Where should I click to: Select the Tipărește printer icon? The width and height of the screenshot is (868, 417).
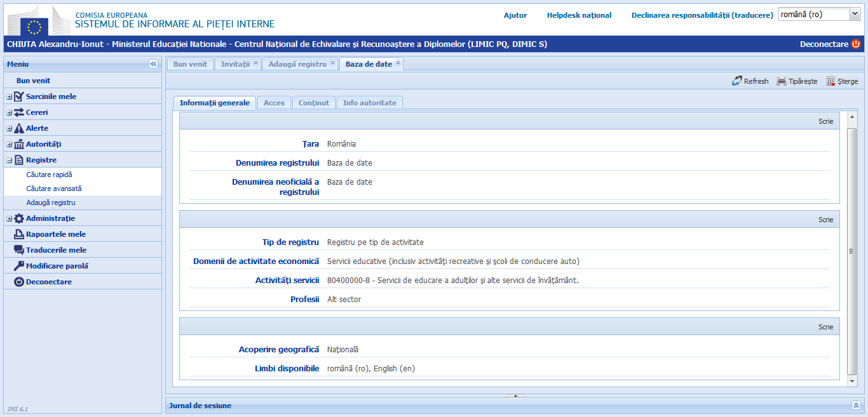click(781, 81)
